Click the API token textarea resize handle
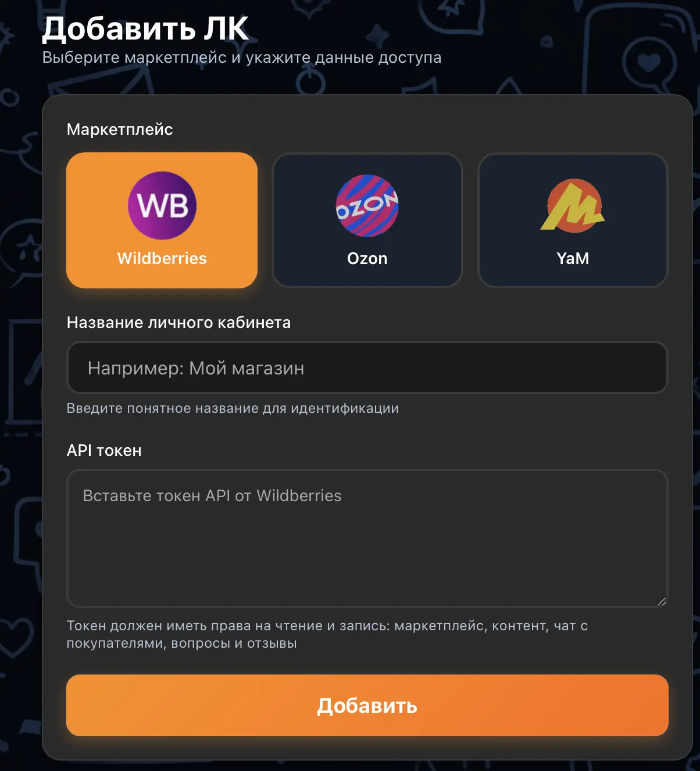Image resolution: width=700 pixels, height=771 pixels. point(662,601)
